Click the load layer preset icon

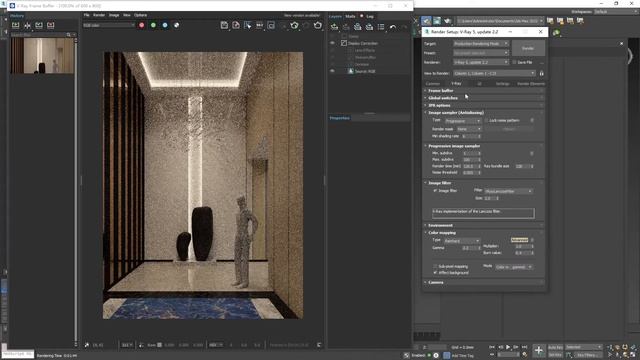tap(369, 27)
